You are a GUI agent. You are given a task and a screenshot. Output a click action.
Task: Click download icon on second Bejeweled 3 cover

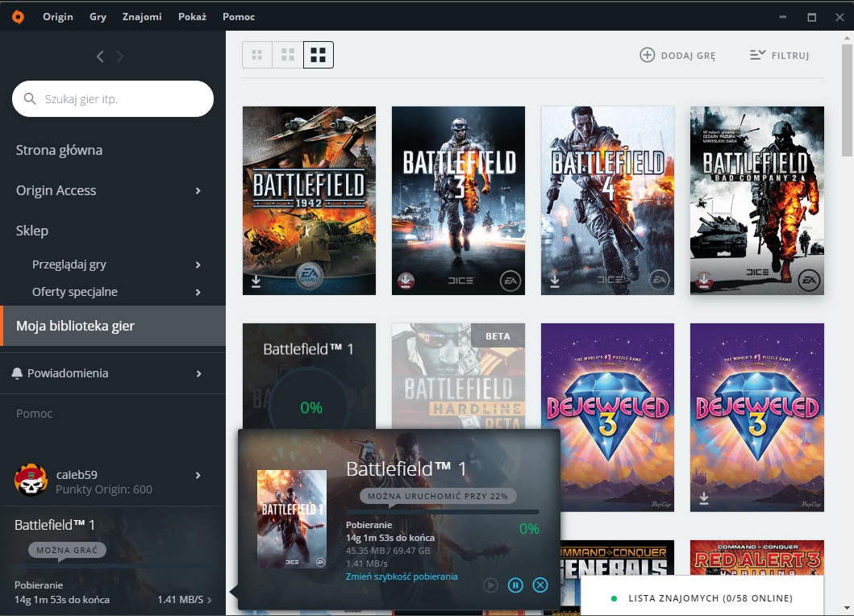704,498
